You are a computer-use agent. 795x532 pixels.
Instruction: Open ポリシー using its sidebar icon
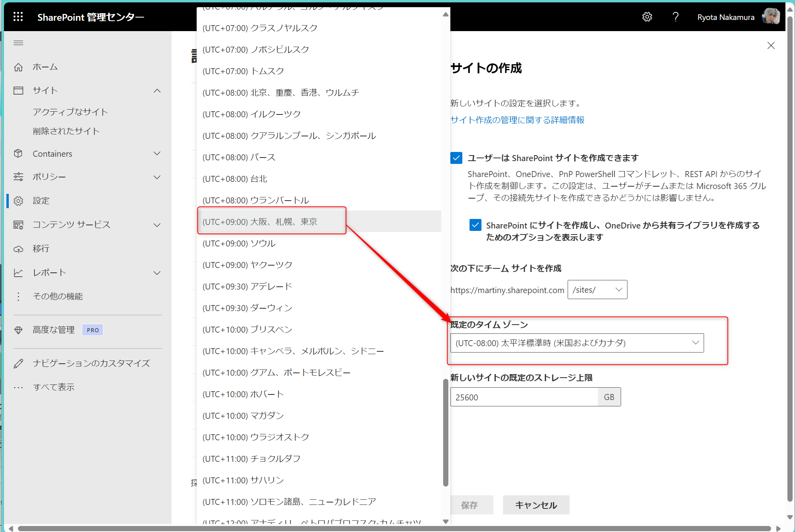18,177
